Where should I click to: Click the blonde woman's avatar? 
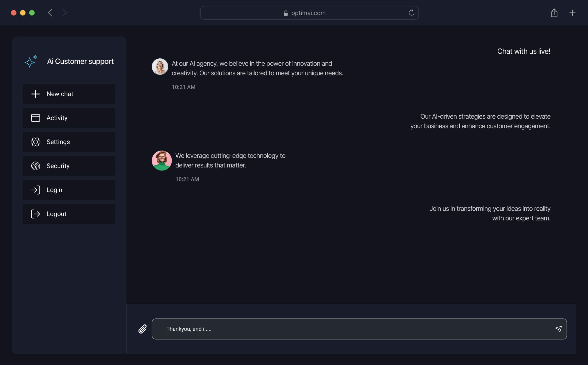tap(160, 67)
